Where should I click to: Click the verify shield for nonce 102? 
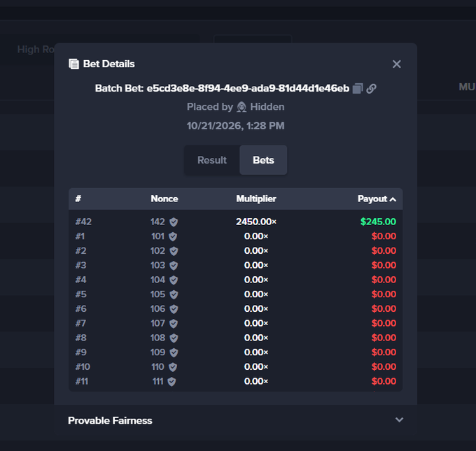(x=174, y=251)
